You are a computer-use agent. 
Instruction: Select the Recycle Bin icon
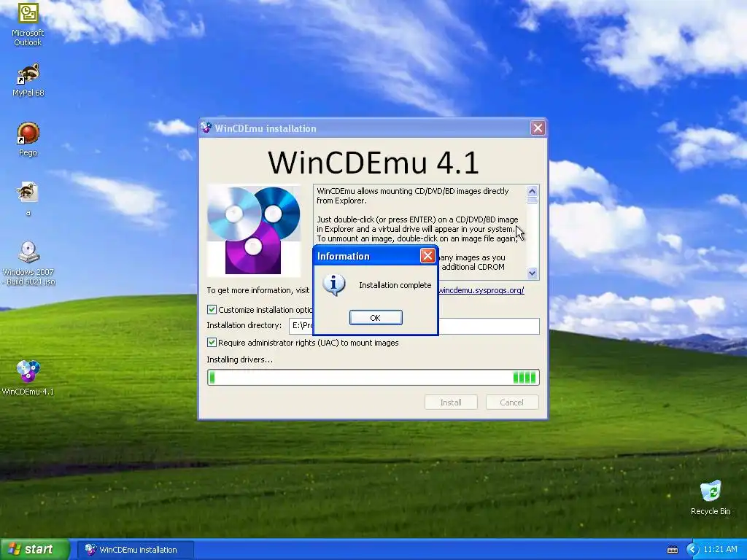pos(711,497)
